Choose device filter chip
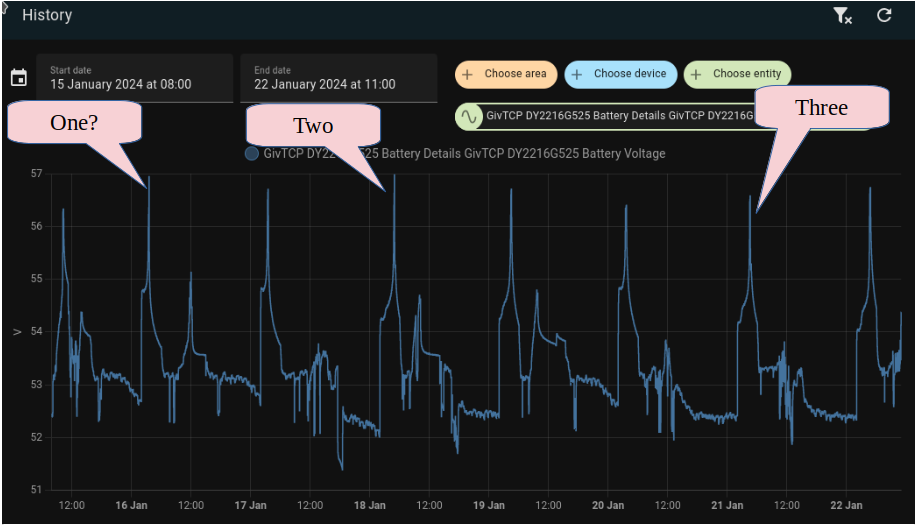This screenshot has width=915, height=525. 620,74
